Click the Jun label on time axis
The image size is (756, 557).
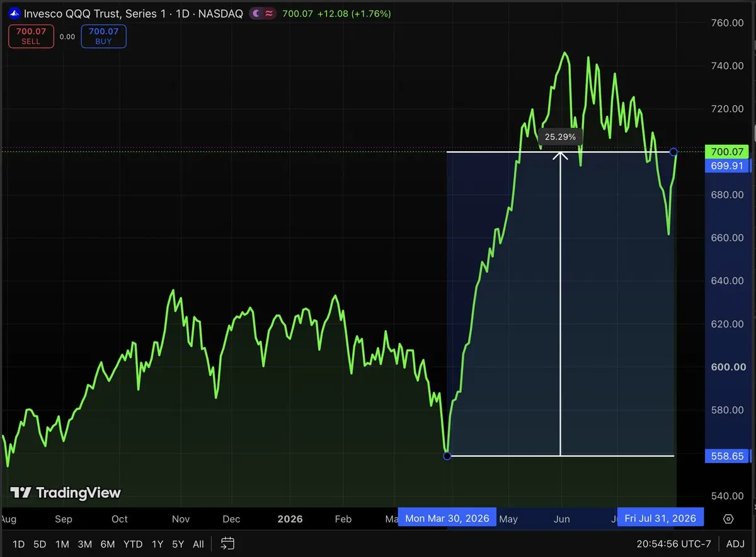(561, 519)
